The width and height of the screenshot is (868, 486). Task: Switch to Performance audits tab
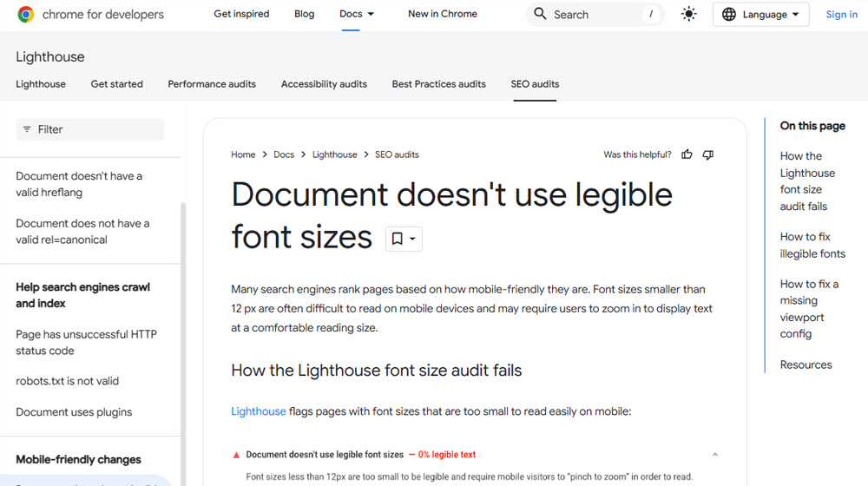coord(212,84)
